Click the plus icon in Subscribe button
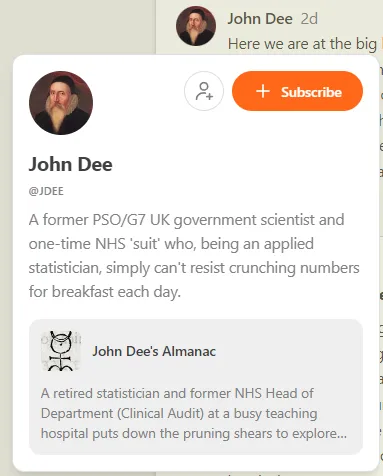 pos(263,91)
